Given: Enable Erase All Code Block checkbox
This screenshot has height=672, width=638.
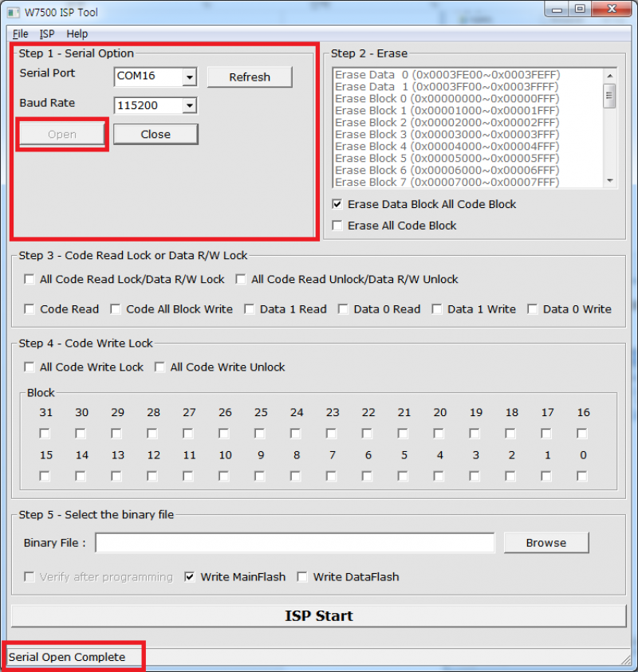Looking at the screenshot, I should 337,226.
